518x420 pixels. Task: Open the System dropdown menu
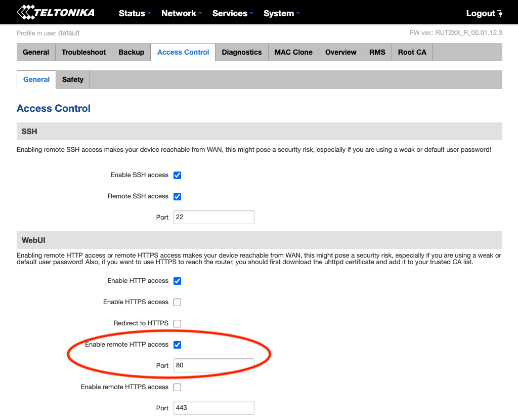point(279,13)
